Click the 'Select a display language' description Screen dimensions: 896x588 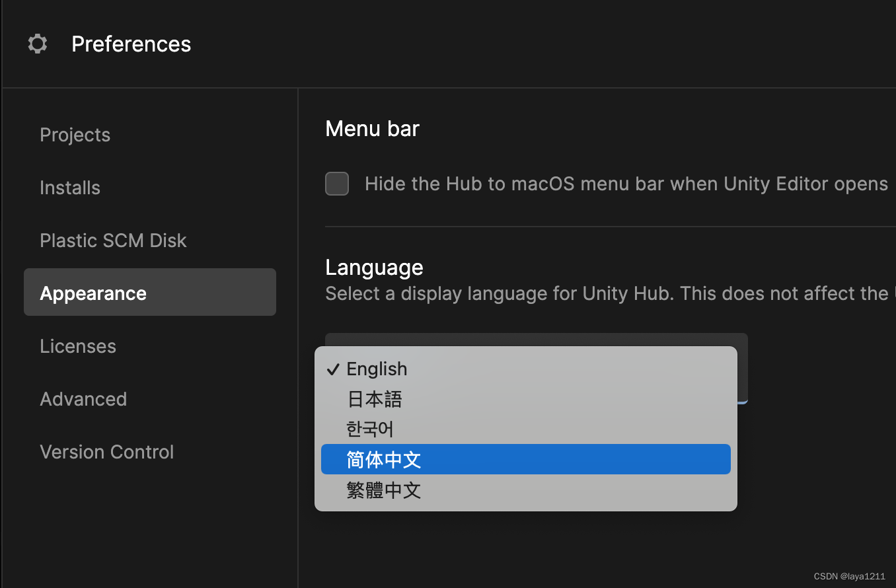[610, 293]
